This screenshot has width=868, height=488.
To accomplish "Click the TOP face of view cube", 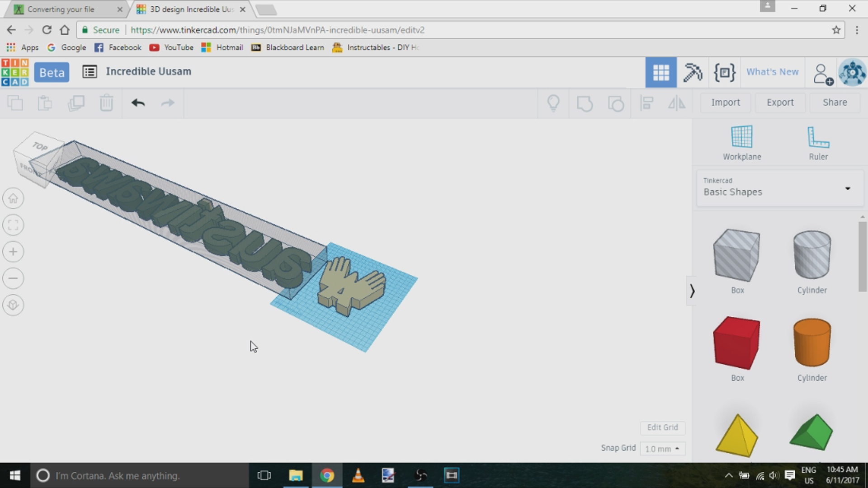I will (x=40, y=146).
